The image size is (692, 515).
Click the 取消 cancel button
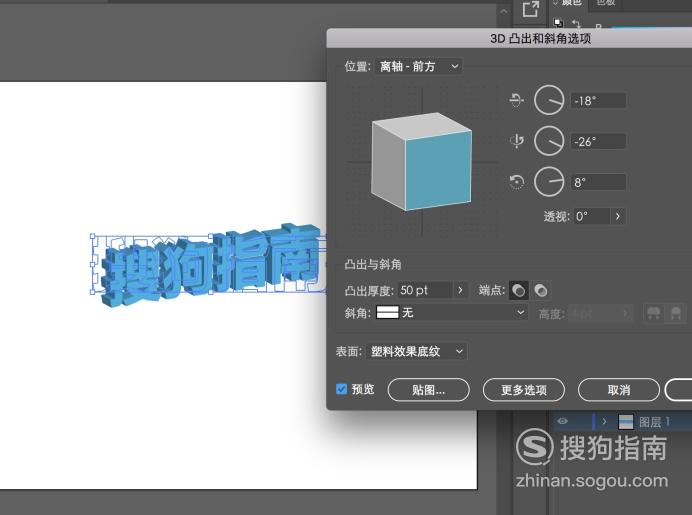(619, 390)
